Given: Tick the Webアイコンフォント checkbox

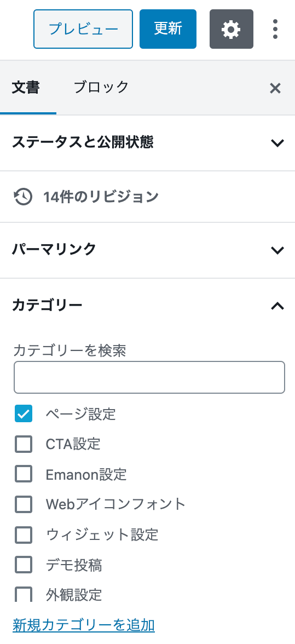Looking at the screenshot, I should pyautogui.click(x=24, y=504).
